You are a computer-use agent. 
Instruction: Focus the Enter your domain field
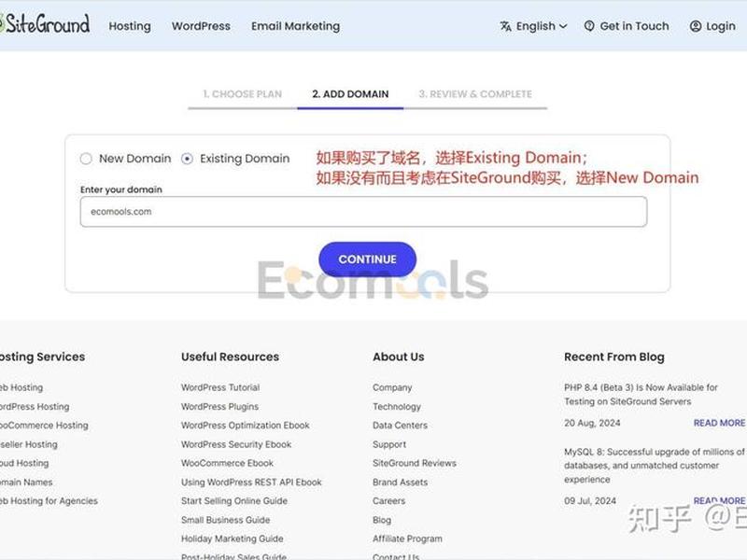point(363,212)
